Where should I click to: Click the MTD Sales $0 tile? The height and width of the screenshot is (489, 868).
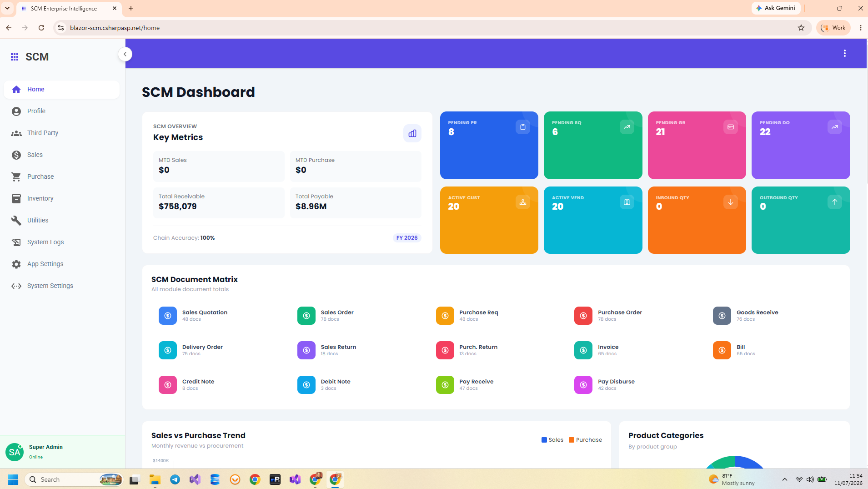pos(219,166)
